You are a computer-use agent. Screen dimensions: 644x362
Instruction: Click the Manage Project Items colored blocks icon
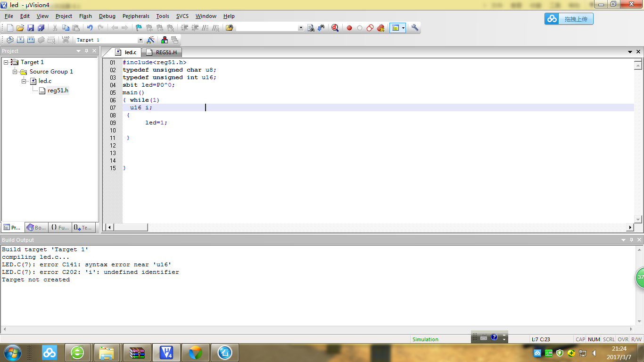click(x=165, y=40)
